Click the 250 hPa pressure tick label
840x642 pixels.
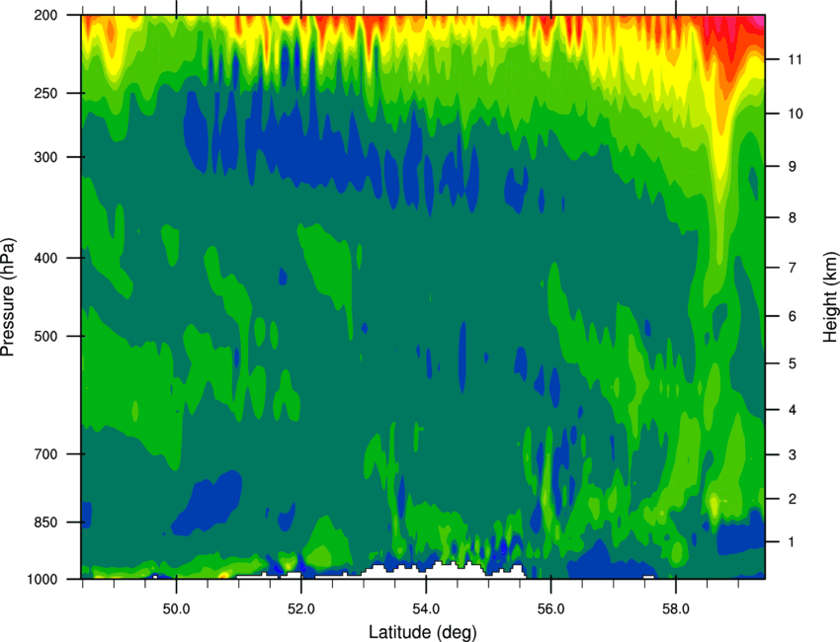45,93
